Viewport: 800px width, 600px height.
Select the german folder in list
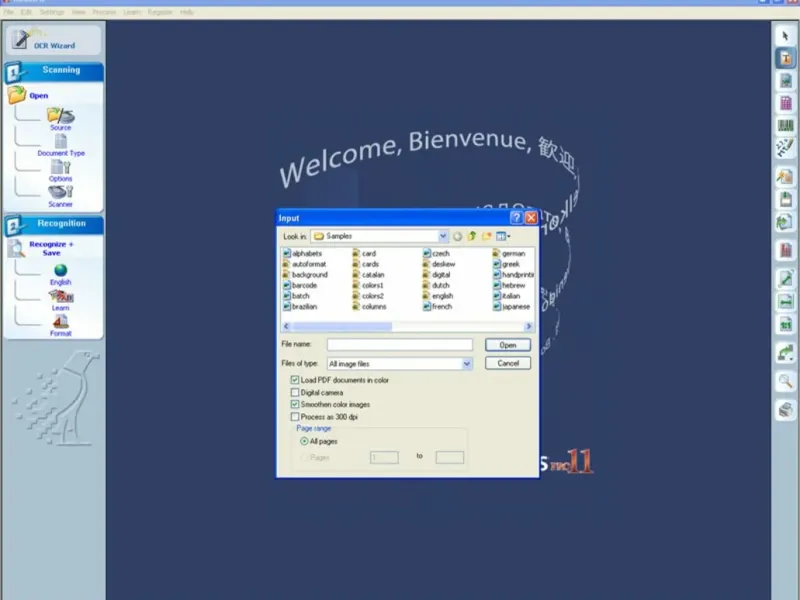(x=509, y=253)
